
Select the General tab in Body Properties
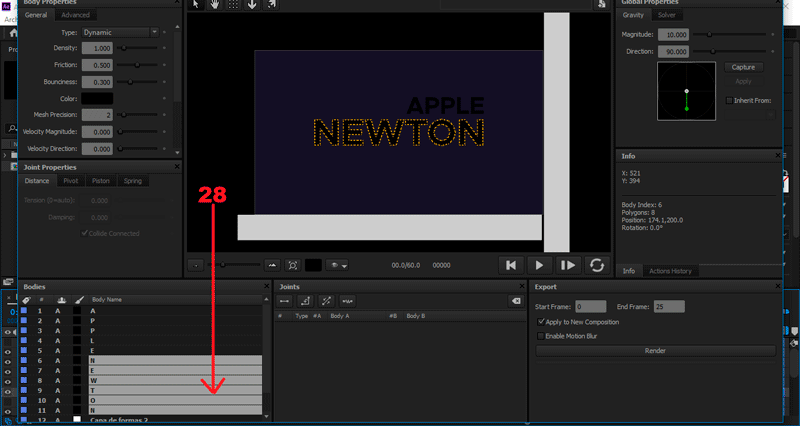coord(36,15)
